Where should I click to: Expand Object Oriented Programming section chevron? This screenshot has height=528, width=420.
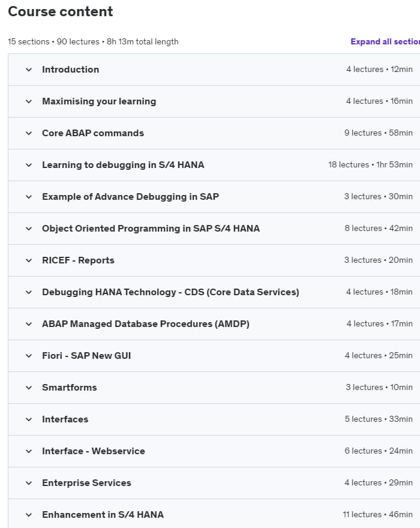[29, 229]
